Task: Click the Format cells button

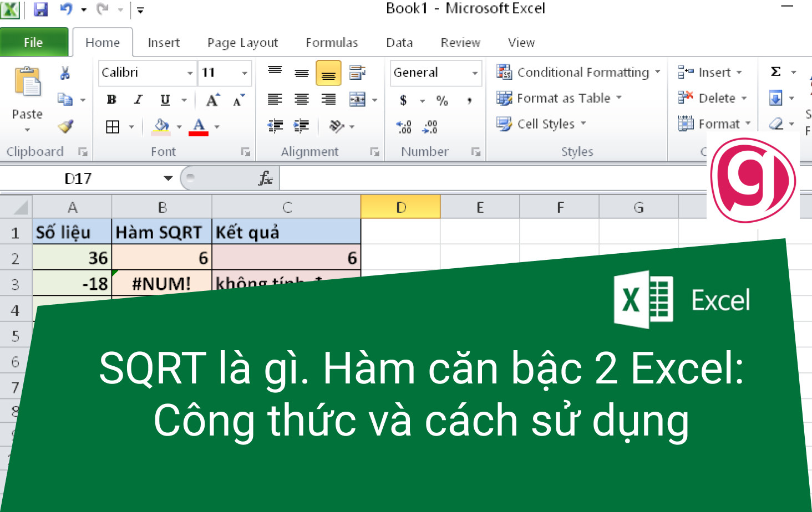Action: pyautogui.click(x=714, y=124)
